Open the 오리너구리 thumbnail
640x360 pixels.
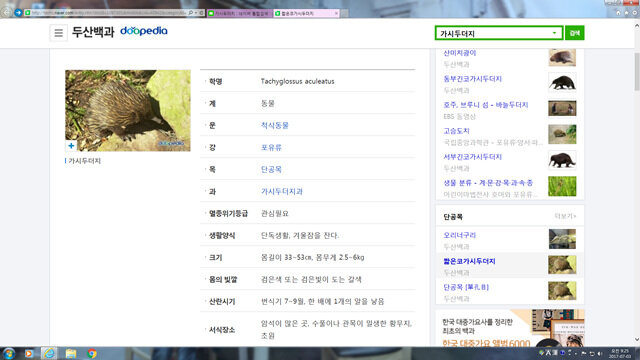pos(562,239)
